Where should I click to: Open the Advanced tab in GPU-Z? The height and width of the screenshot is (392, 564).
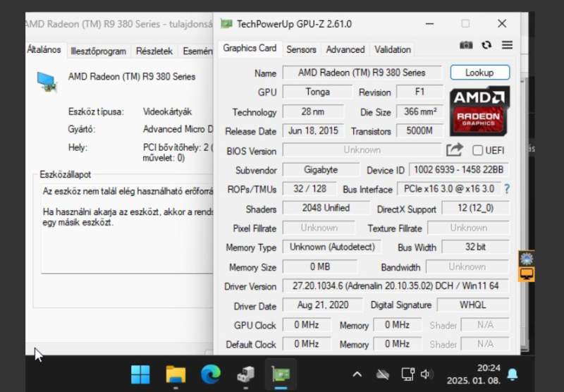coord(345,49)
